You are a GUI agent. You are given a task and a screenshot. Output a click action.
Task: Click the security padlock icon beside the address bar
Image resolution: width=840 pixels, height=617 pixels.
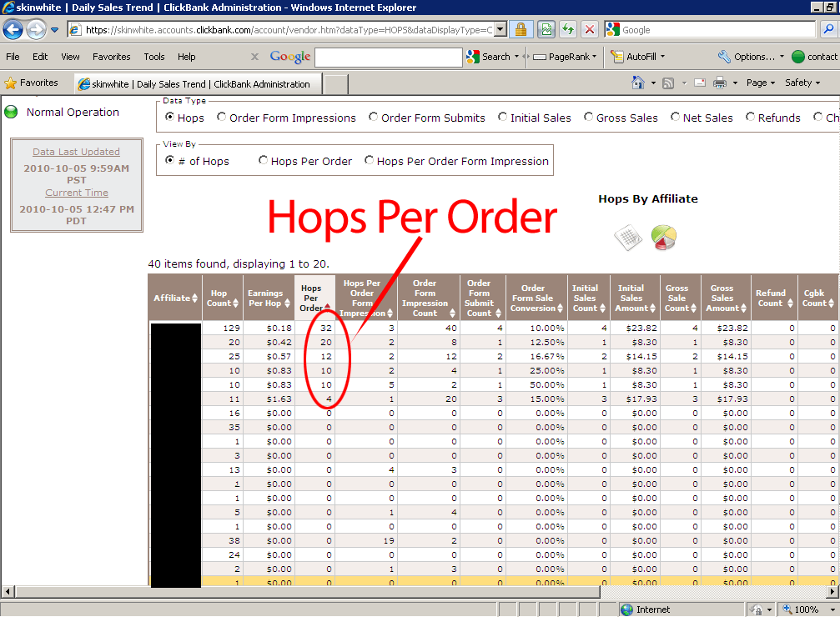pos(521,29)
